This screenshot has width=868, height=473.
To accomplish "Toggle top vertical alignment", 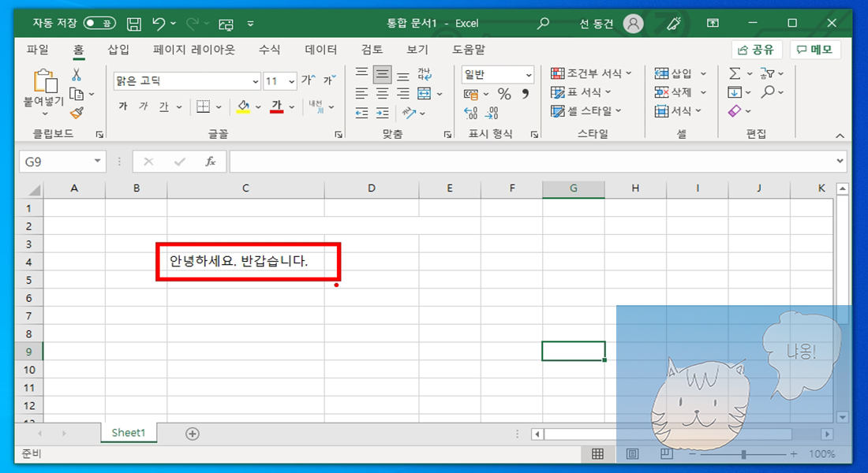I will pyautogui.click(x=361, y=74).
